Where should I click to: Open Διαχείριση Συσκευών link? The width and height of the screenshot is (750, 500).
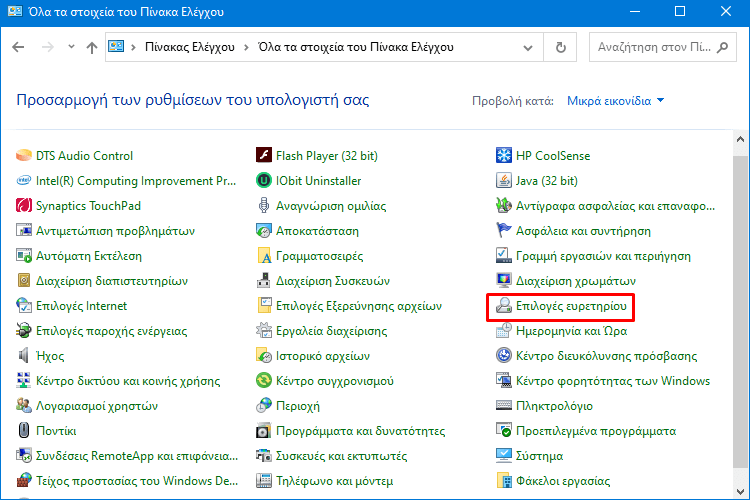[333, 280]
